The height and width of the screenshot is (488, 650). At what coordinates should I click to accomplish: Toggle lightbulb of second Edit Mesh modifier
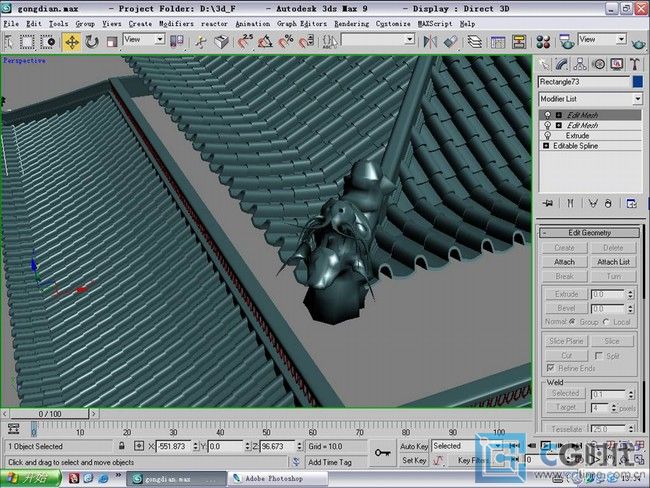547,125
